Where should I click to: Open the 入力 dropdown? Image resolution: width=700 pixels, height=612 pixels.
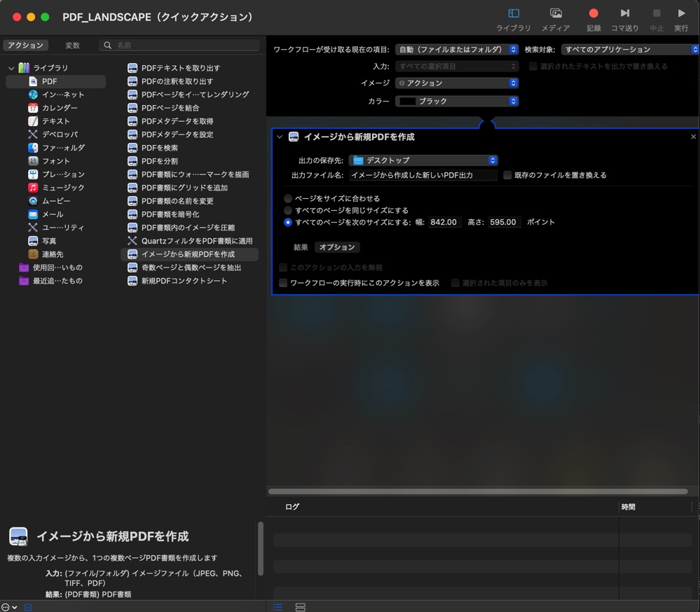[457, 67]
